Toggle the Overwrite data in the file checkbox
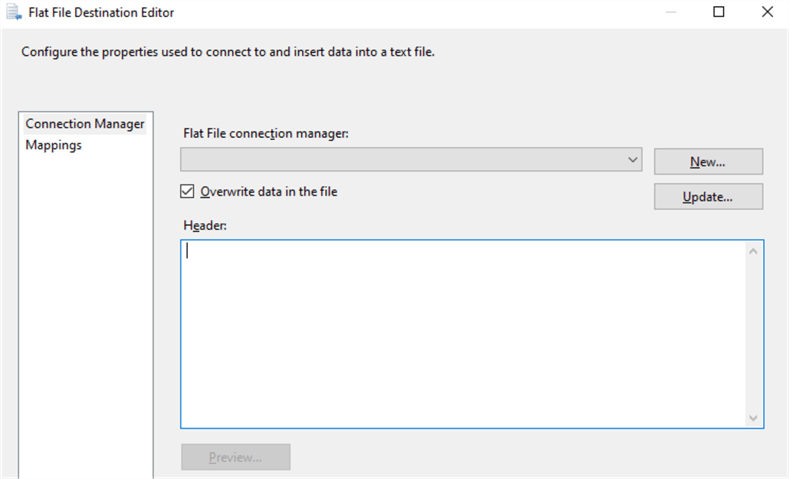The height and width of the screenshot is (479, 789). [x=187, y=191]
